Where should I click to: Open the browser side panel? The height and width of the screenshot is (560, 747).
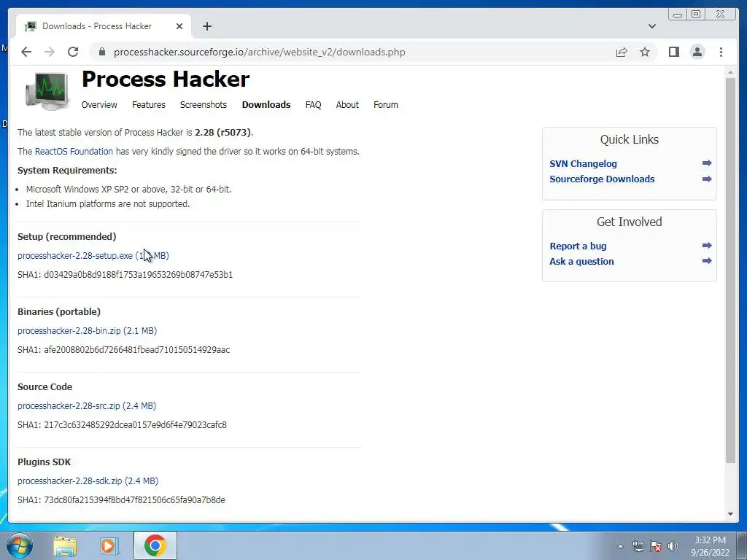tap(673, 52)
